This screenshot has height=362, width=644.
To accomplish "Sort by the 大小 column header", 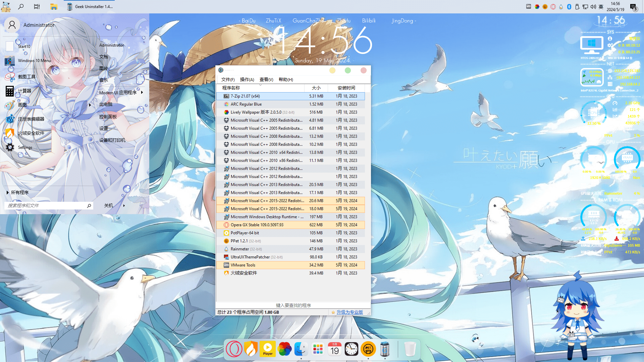I will click(316, 88).
